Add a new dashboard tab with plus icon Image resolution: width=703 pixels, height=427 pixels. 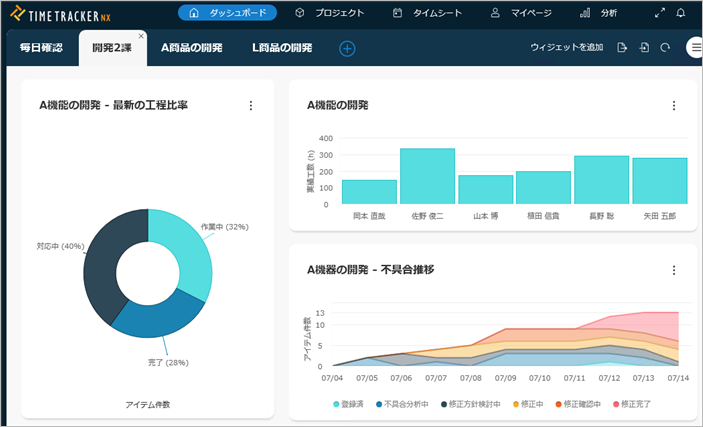pyautogui.click(x=347, y=48)
